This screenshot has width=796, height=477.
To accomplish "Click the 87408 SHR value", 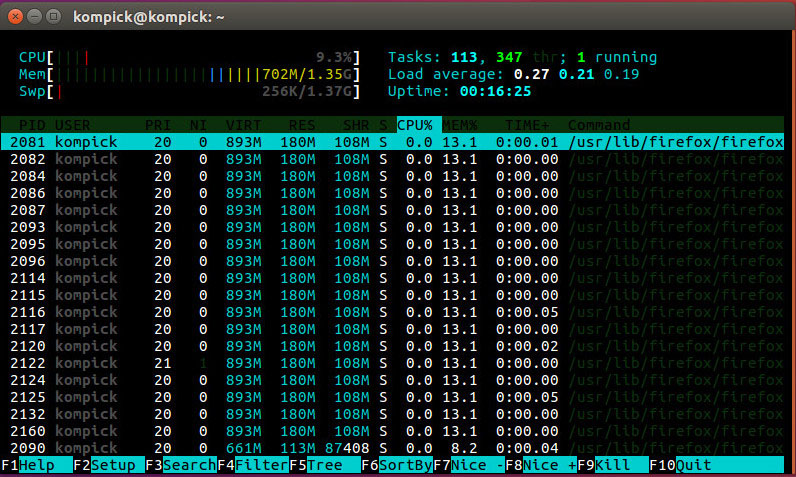I will tap(347, 448).
